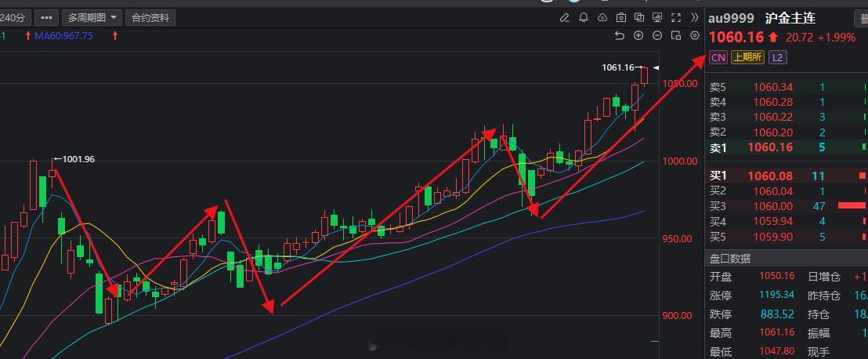Viewport: 868px width, 359px height.
Task: Select the 买5 price 1059.90
Action: (x=772, y=238)
